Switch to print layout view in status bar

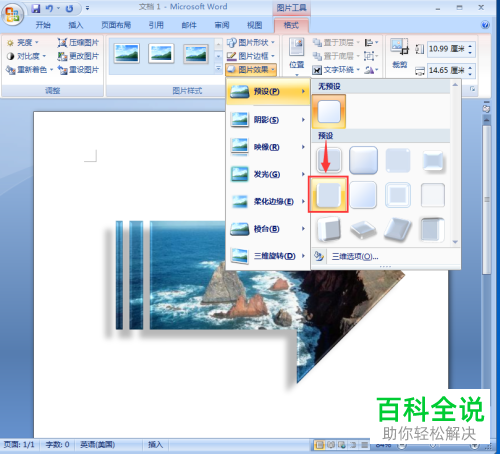[x=319, y=445]
